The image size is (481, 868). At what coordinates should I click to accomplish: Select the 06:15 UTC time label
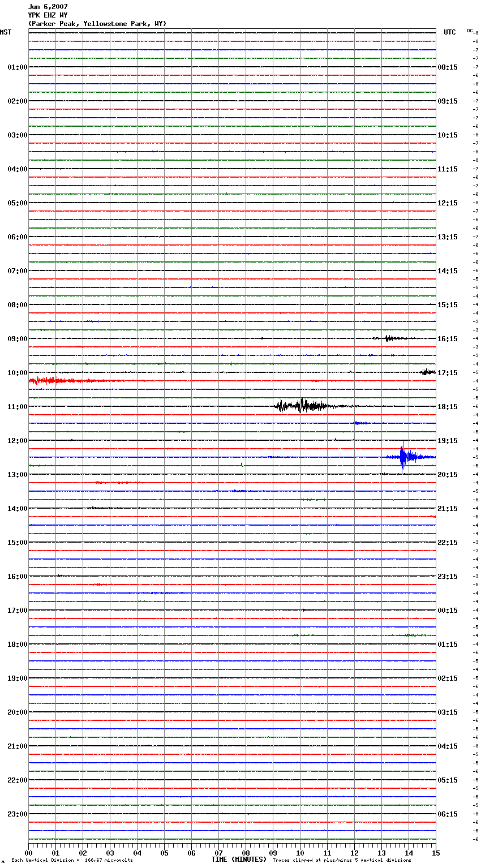point(448,814)
